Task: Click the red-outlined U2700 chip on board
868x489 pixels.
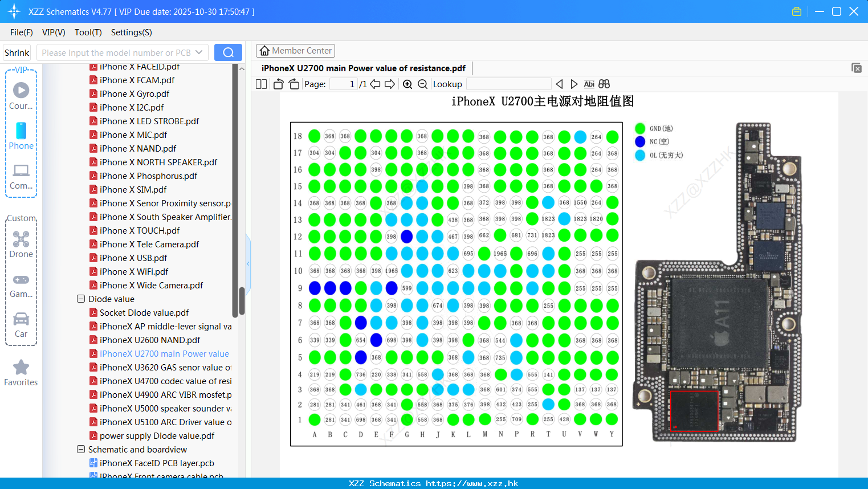Action: tap(694, 410)
